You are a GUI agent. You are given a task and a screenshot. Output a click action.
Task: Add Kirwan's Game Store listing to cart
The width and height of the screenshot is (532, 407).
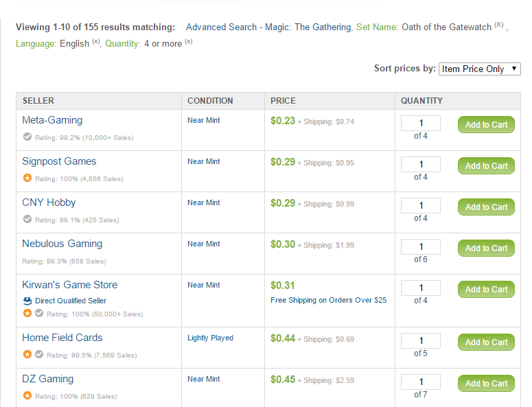tap(486, 290)
